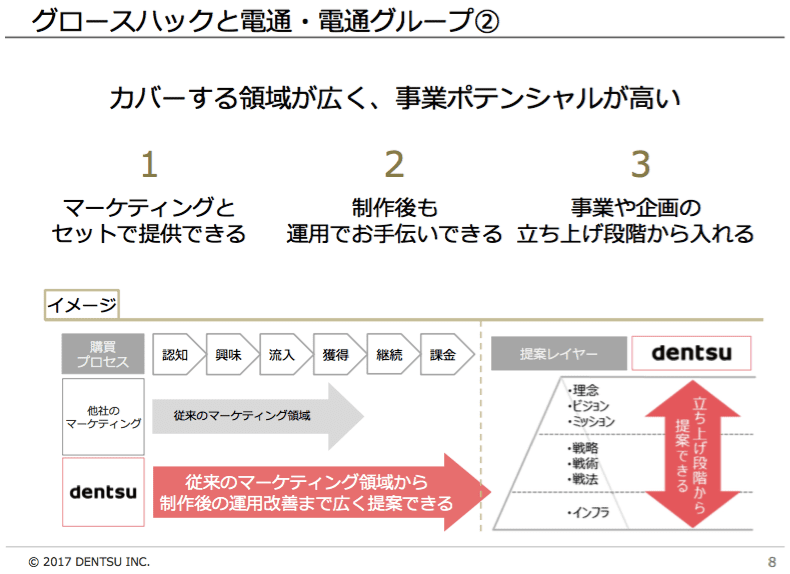Screen dimensions: 790x574
Task: Select text 制作後も運用でお手伝いできる
Action: point(394,221)
